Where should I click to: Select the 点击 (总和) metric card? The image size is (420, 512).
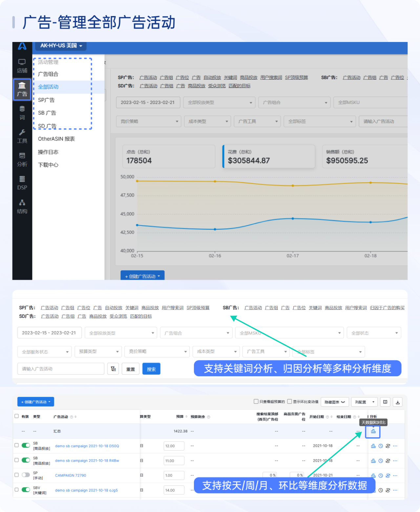tap(169, 156)
